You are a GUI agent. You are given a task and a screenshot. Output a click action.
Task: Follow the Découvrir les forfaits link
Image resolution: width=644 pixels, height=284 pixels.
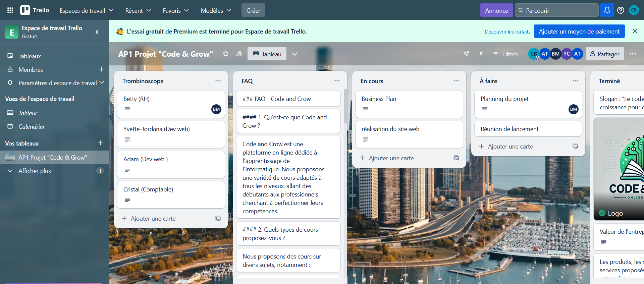pyautogui.click(x=507, y=32)
